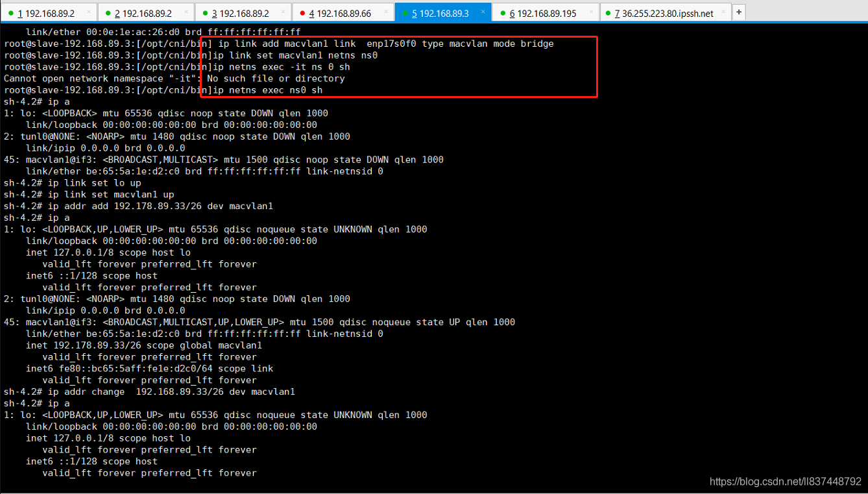Switch to session tab 2 192.168.89.2
The width and height of the screenshot is (868, 494).
[146, 13]
